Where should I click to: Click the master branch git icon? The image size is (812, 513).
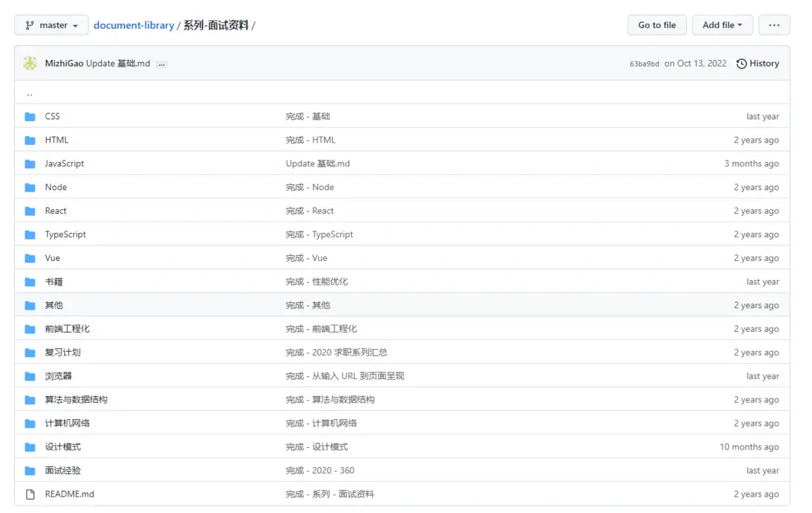coord(30,25)
